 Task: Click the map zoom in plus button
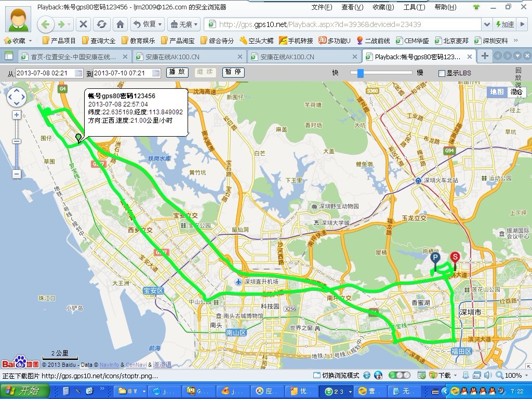[x=17, y=115]
